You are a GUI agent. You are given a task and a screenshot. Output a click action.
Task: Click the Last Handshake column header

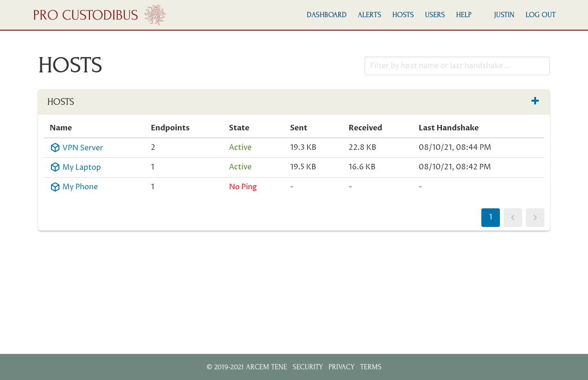coord(448,128)
